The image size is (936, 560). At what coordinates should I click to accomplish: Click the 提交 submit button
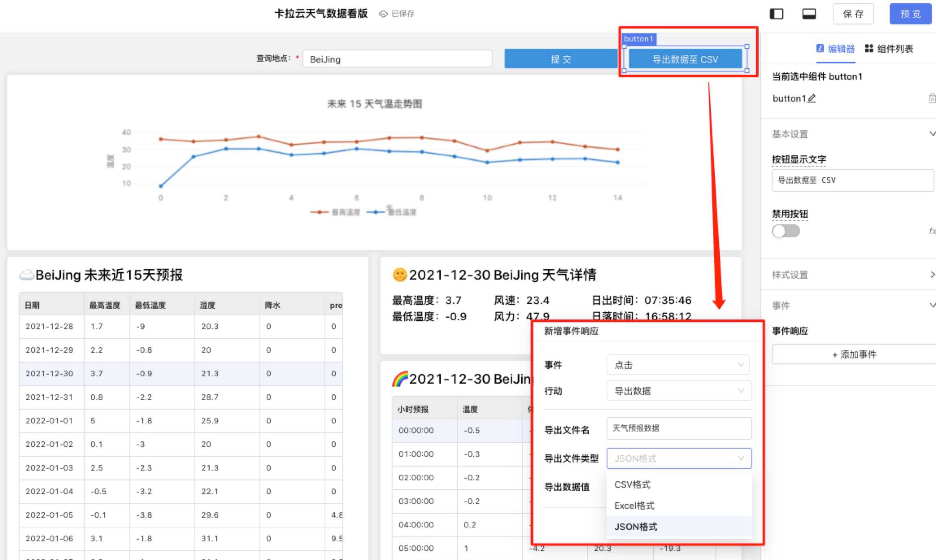pyautogui.click(x=560, y=59)
